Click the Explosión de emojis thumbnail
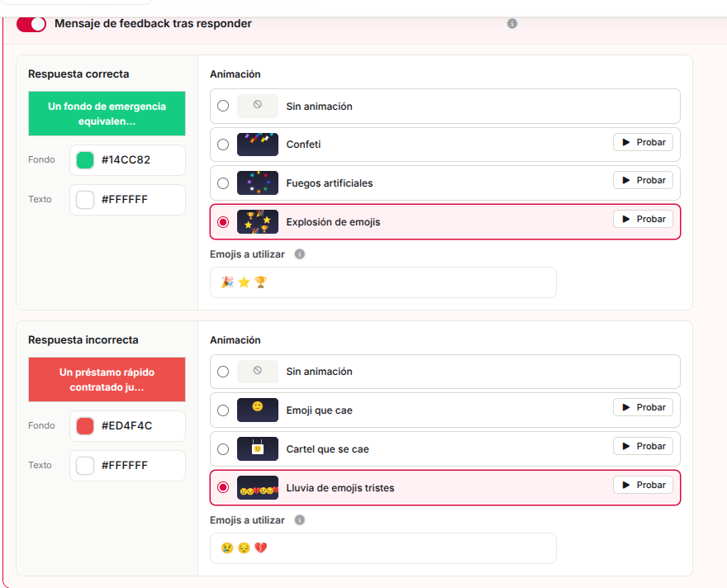The image size is (727, 588). click(x=258, y=222)
